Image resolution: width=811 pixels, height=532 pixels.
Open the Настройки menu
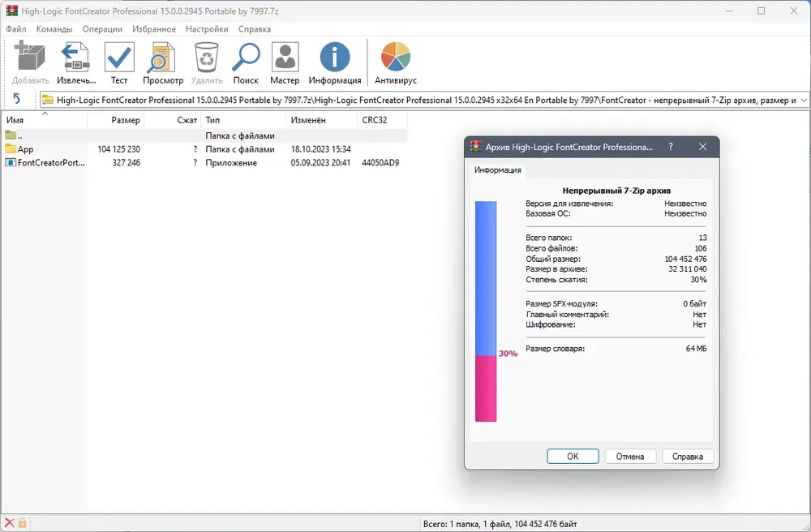(x=207, y=29)
